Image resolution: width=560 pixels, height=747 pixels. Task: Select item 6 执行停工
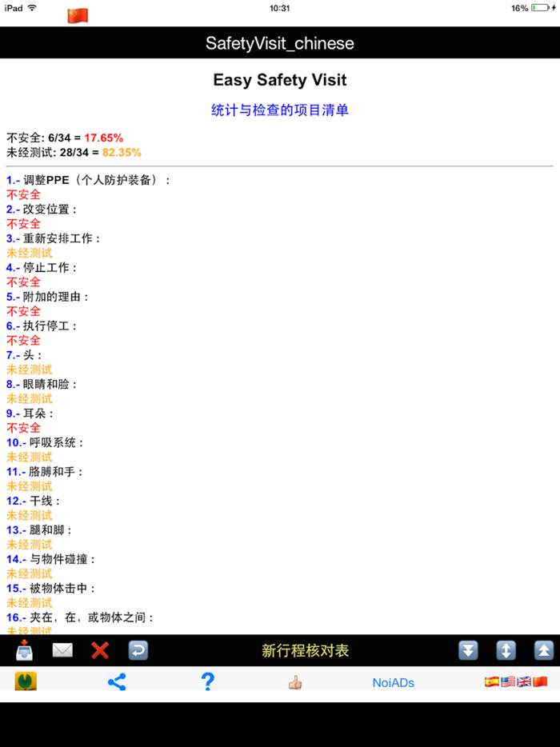click(x=42, y=326)
